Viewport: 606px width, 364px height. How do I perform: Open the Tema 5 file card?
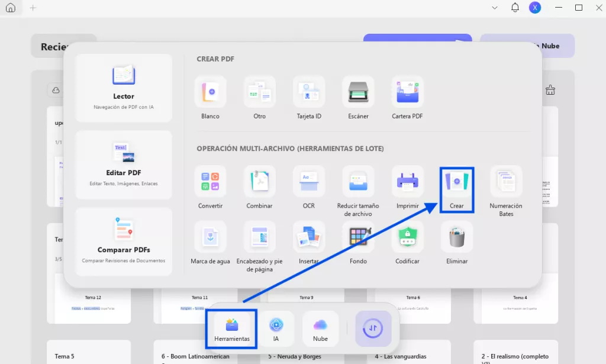tap(89, 352)
